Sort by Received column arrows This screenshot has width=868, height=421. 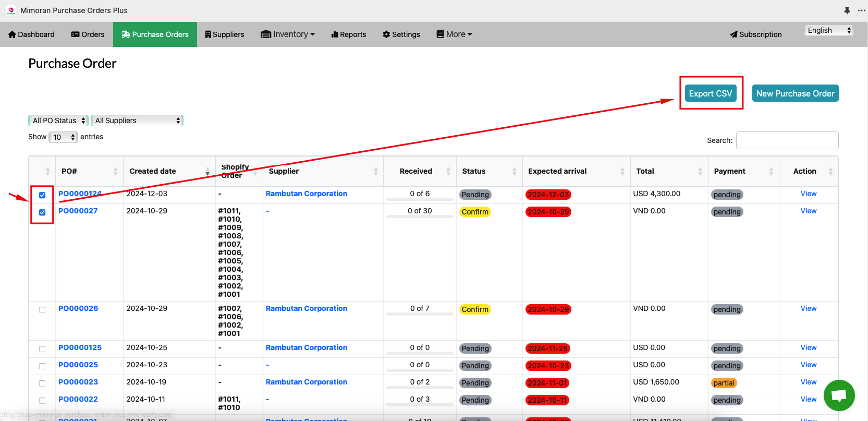[448, 171]
